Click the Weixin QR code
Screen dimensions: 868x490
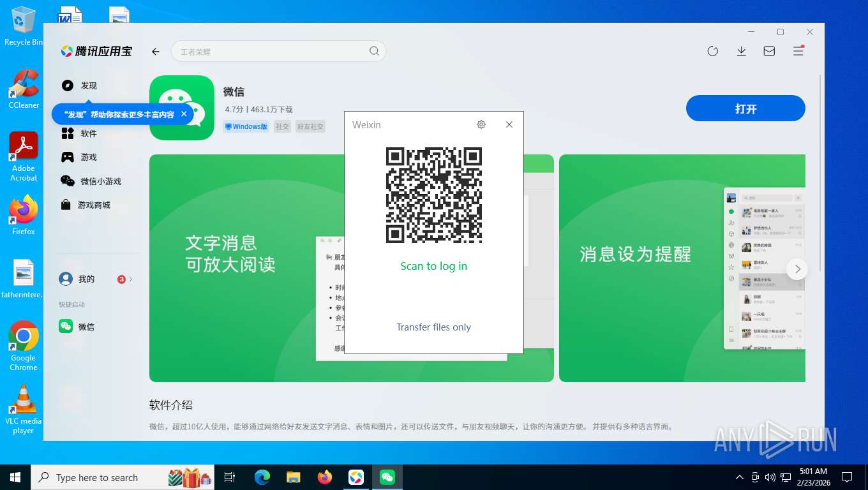(x=434, y=195)
